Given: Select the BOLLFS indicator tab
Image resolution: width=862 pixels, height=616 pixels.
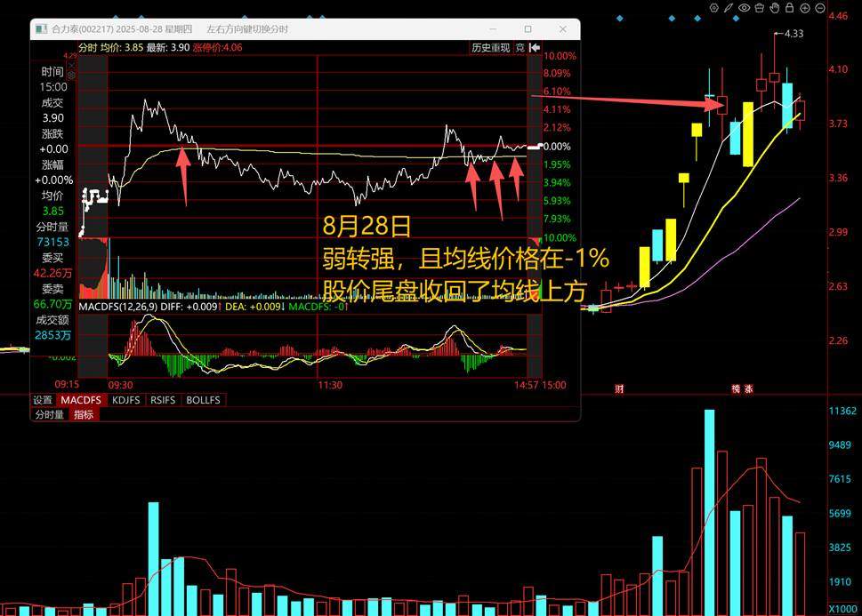Looking at the screenshot, I should (203, 400).
